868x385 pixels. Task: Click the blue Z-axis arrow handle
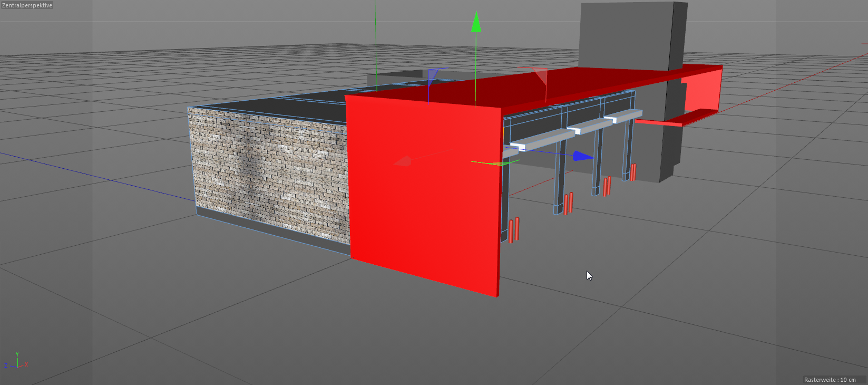(583, 156)
